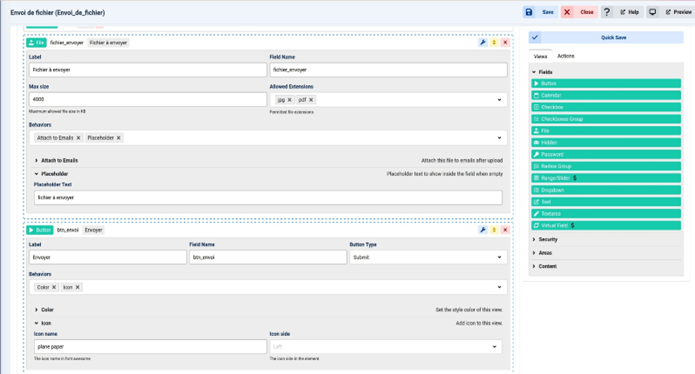This screenshot has width=695, height=374.
Task: Add a Dropdown field from Fields list
Action: [x=606, y=190]
